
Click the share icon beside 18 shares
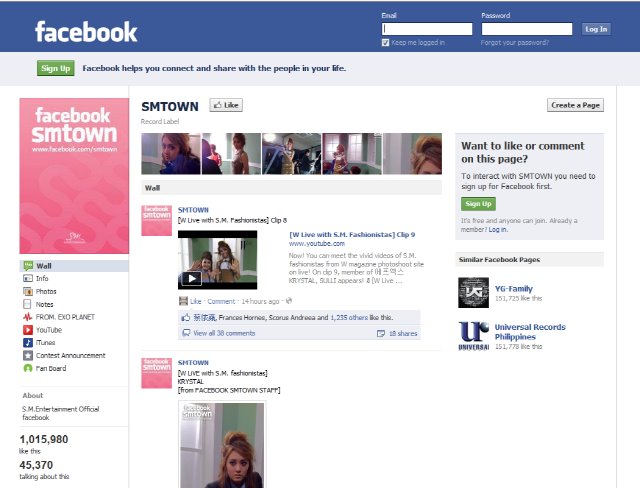[381, 334]
